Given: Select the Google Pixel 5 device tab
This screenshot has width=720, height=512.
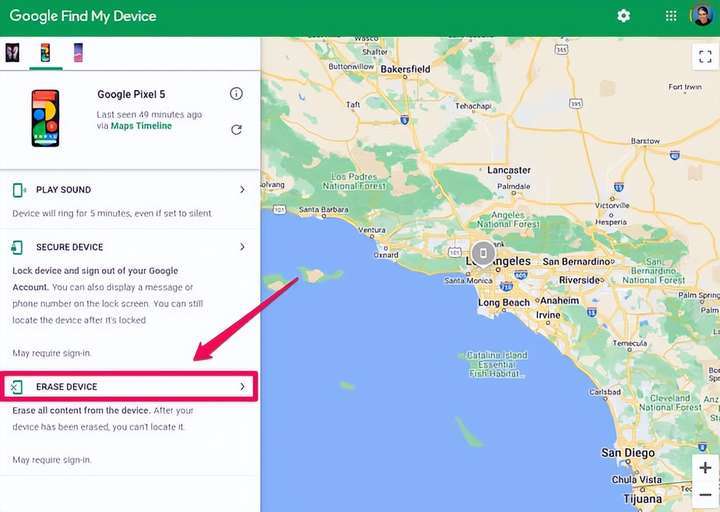Looking at the screenshot, I should pyautogui.click(x=45, y=53).
